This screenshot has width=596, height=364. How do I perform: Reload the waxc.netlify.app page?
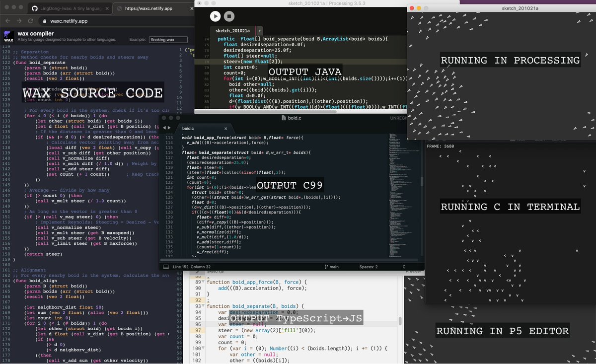[x=31, y=21]
